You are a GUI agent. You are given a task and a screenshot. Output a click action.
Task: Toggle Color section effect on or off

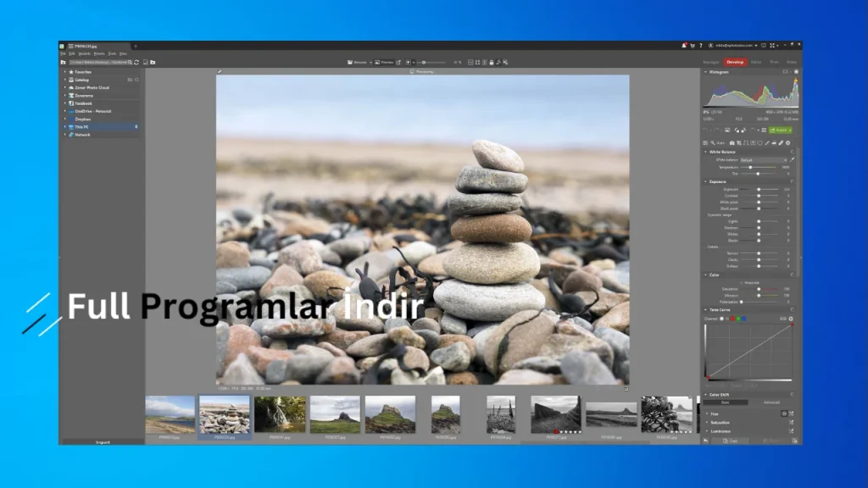coord(793,274)
